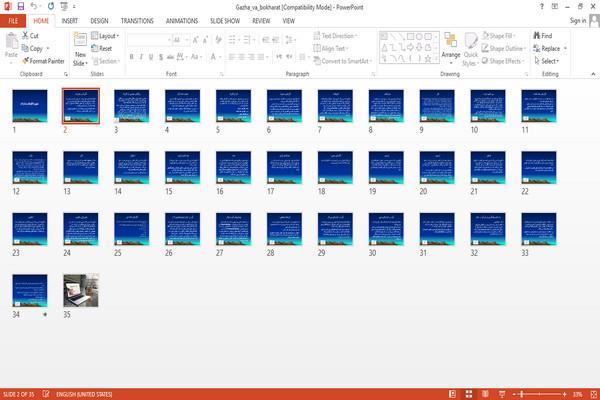The width and height of the screenshot is (600, 400).
Task: Toggle Italic formatting
Action: point(141,57)
